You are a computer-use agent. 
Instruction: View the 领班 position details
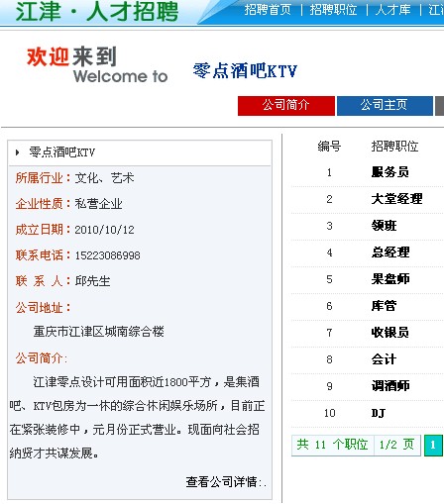pyautogui.click(x=384, y=226)
